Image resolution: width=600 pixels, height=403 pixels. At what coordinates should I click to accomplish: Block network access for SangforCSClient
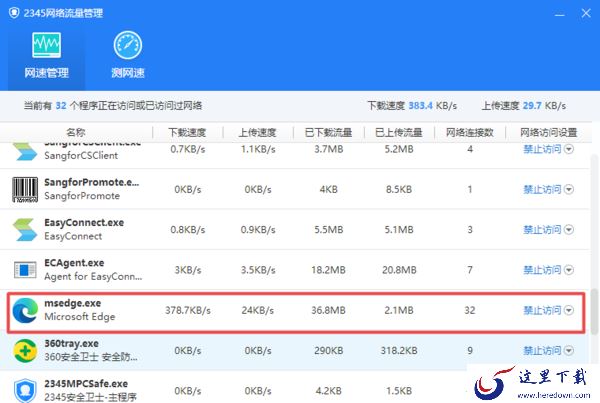click(x=542, y=149)
